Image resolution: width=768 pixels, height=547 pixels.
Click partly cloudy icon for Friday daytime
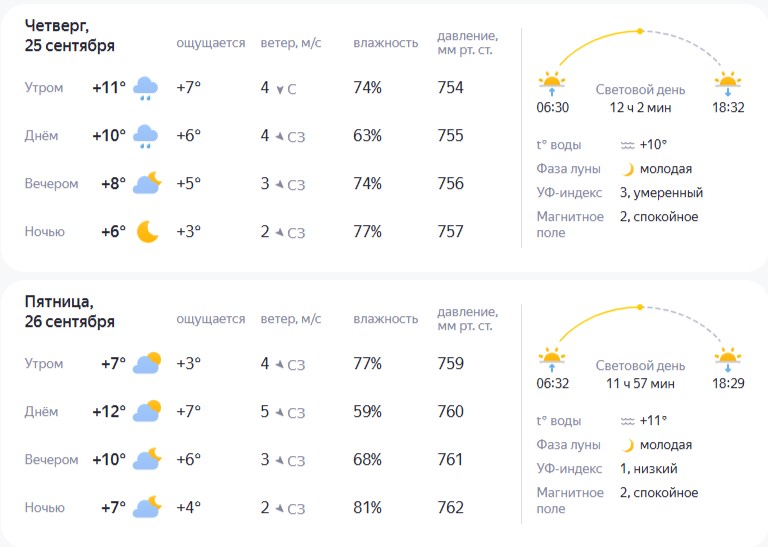147,412
